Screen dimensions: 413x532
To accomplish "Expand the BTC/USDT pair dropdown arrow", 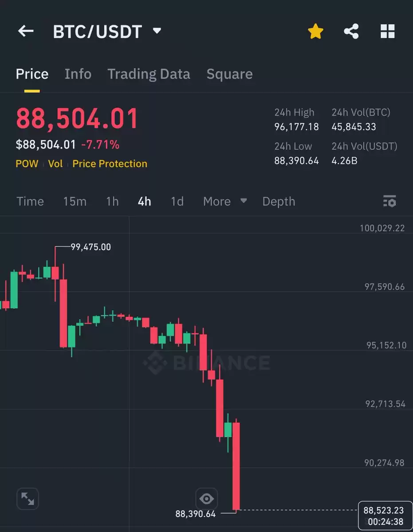I will click(x=157, y=31).
